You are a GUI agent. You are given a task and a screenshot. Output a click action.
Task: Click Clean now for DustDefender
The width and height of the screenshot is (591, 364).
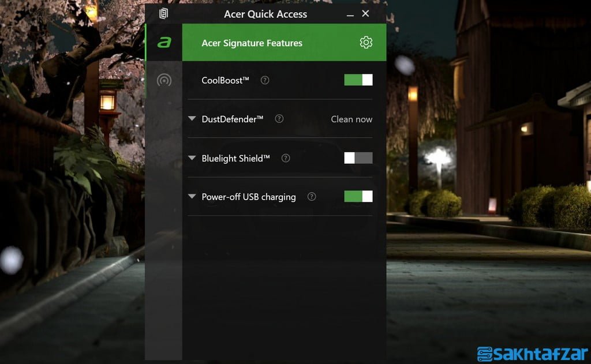351,119
